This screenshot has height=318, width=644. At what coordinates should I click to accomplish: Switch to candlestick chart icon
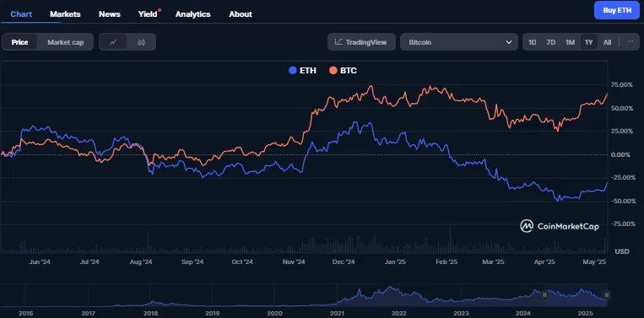tap(141, 42)
